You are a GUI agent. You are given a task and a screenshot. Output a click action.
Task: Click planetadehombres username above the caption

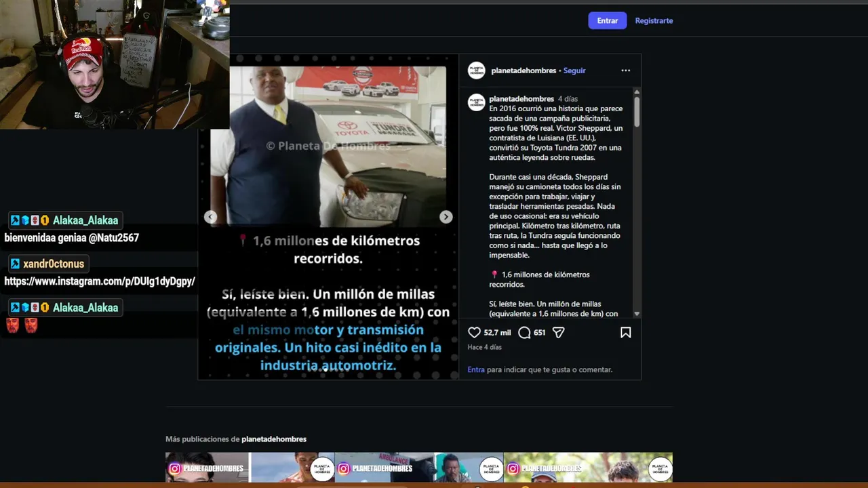click(x=521, y=99)
